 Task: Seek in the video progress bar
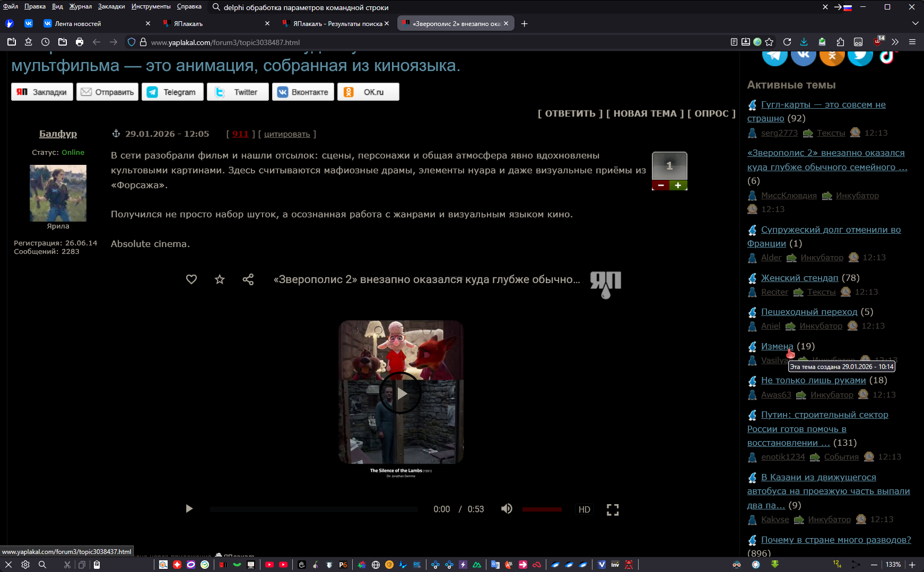pos(314,509)
